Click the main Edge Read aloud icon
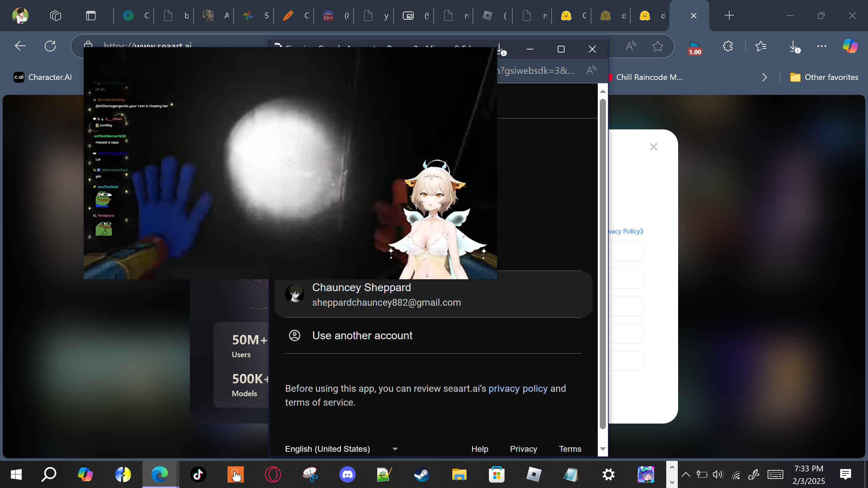 630,46
